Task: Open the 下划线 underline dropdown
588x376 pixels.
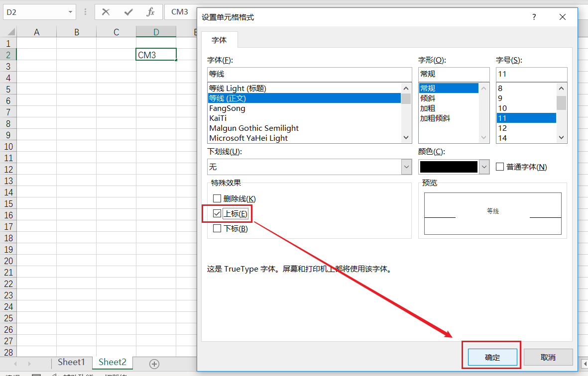Action: (x=406, y=167)
